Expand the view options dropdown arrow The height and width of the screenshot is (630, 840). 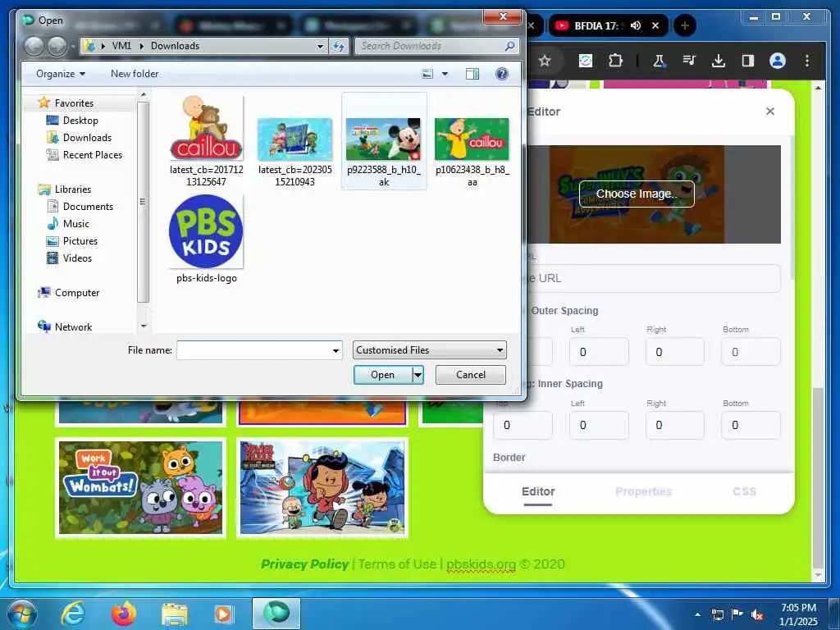[x=445, y=74]
